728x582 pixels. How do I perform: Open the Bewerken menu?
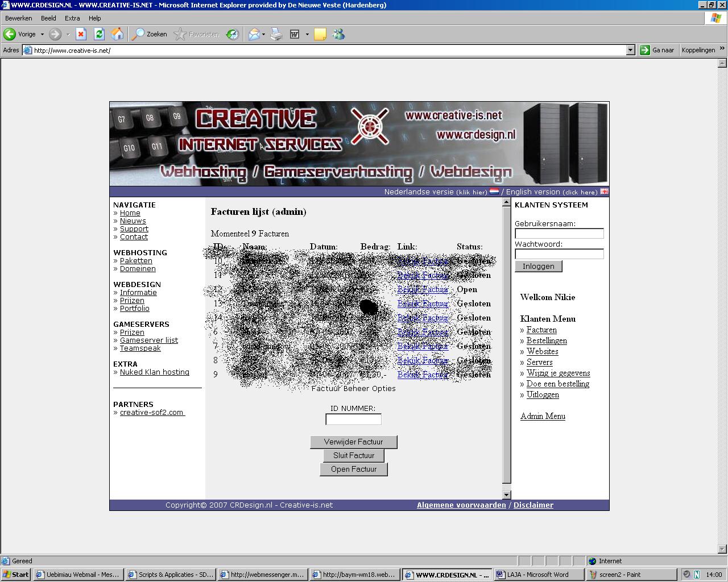[19, 18]
